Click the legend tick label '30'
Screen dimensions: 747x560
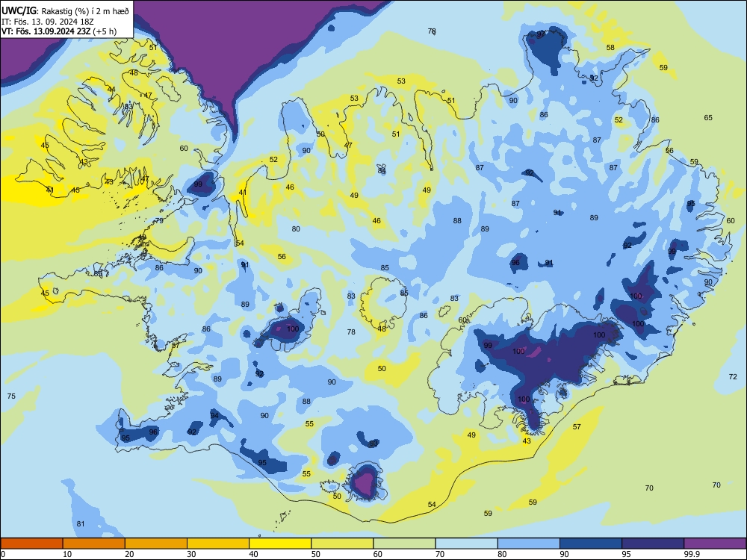[x=192, y=554]
